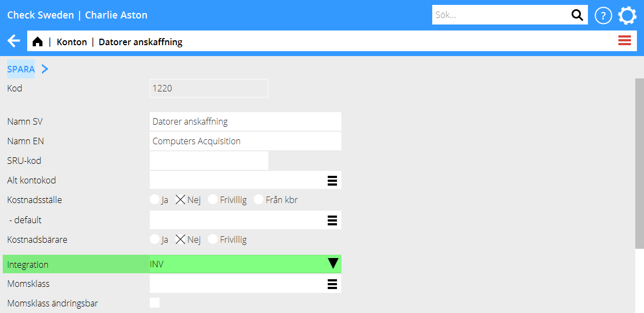Image resolution: width=644 pixels, height=313 pixels.
Task: Select Från kbr for Kostnadsställe
Action: pos(259,200)
